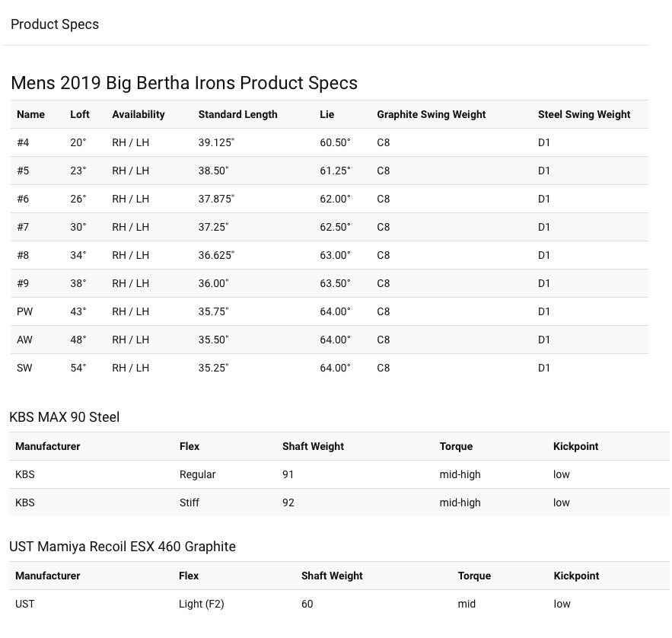Screen dimensions: 672x638
Task: Select the 35.75" standard length cell
Action: point(213,311)
